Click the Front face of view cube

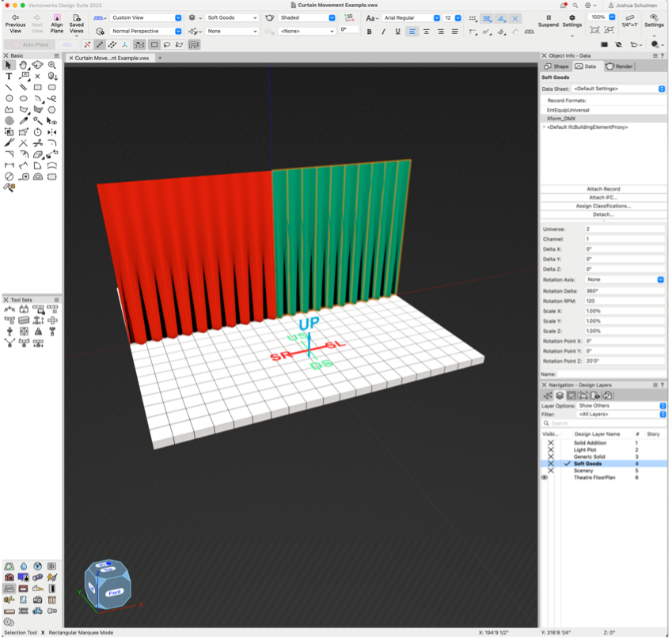116,592
